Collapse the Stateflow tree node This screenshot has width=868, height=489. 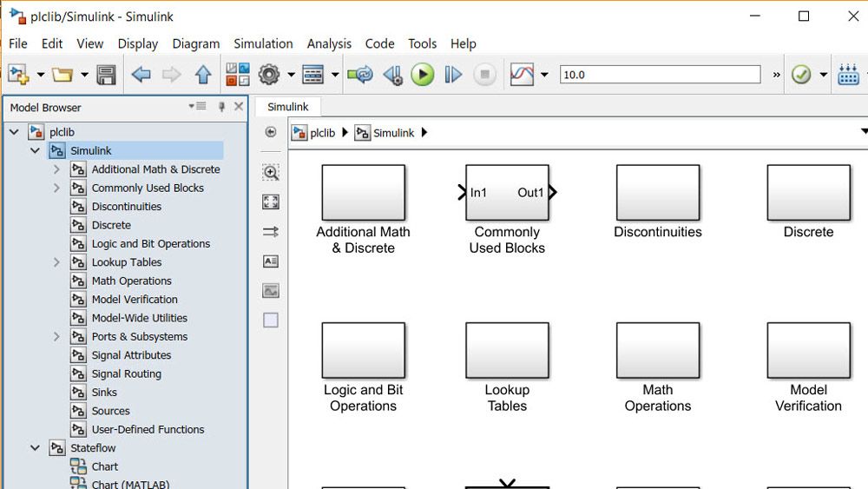(35, 448)
